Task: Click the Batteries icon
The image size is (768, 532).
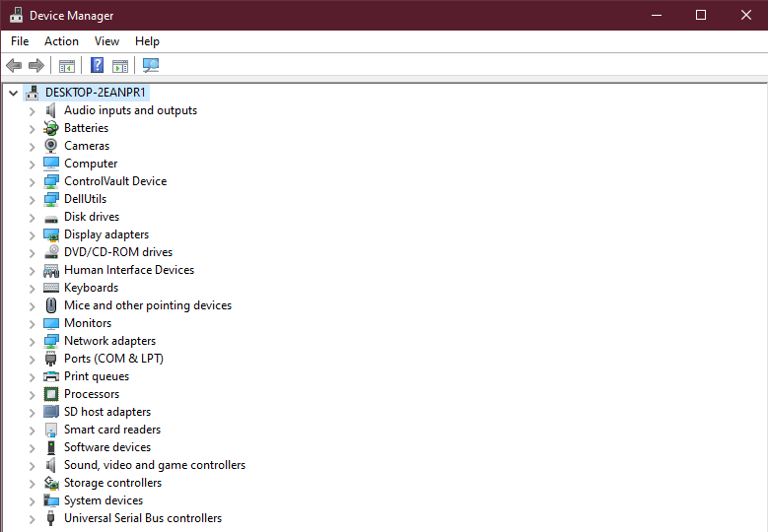Action: point(51,128)
